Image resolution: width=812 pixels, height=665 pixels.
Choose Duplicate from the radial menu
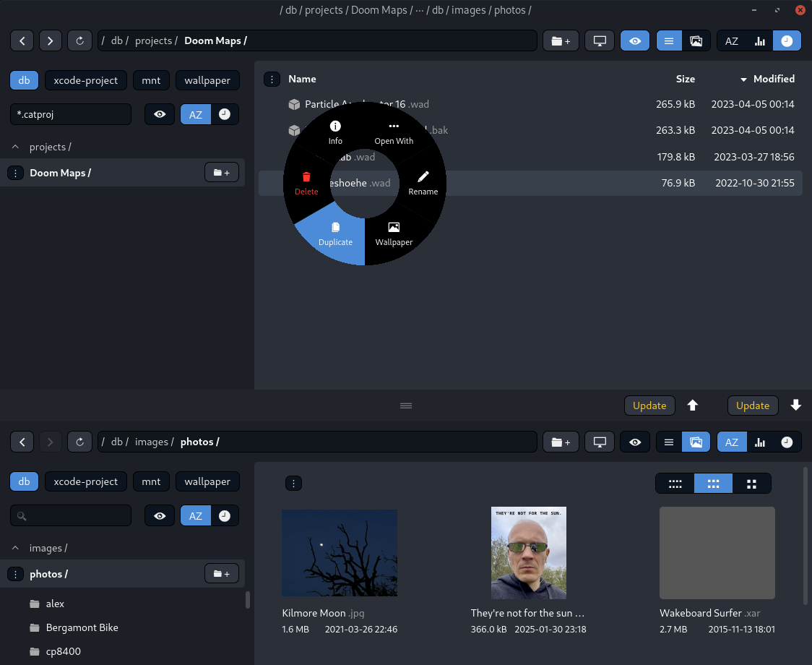pos(335,234)
